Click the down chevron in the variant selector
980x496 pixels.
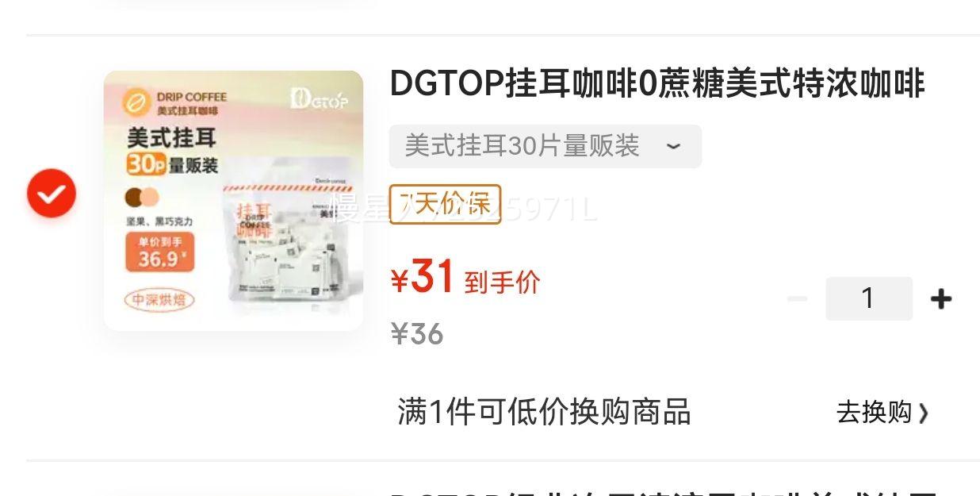673,147
